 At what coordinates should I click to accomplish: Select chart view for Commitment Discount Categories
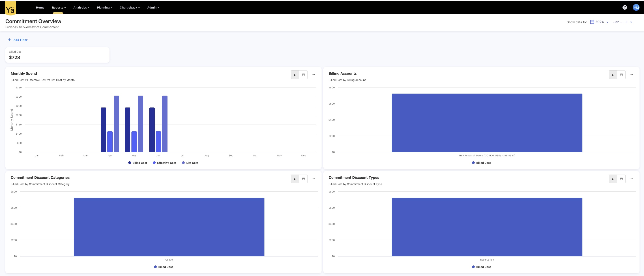click(295, 179)
